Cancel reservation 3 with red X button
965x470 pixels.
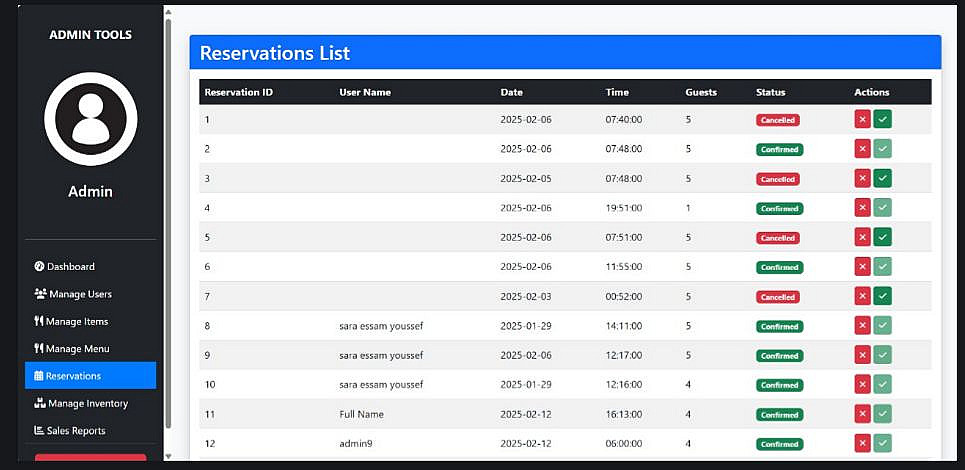(862, 178)
